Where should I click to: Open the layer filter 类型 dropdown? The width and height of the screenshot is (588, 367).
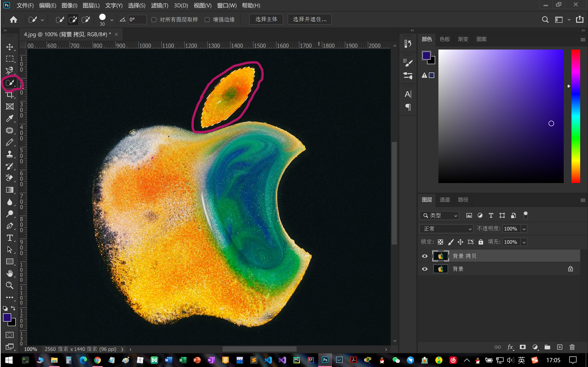[x=439, y=216]
